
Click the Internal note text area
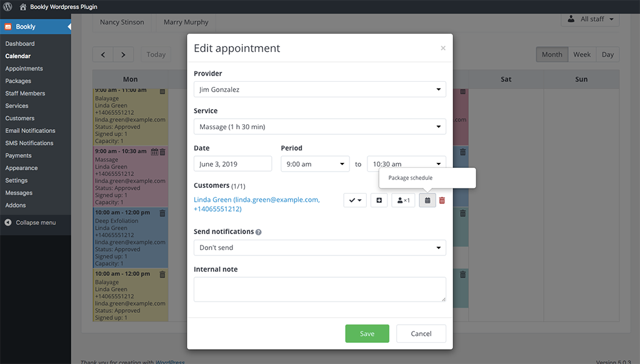pyautogui.click(x=319, y=290)
